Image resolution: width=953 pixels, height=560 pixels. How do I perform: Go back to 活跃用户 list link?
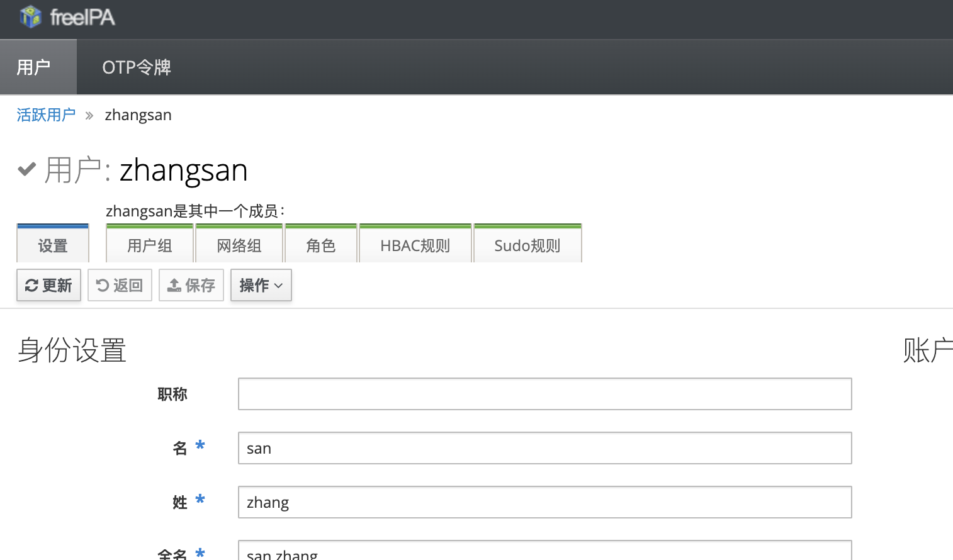click(46, 115)
